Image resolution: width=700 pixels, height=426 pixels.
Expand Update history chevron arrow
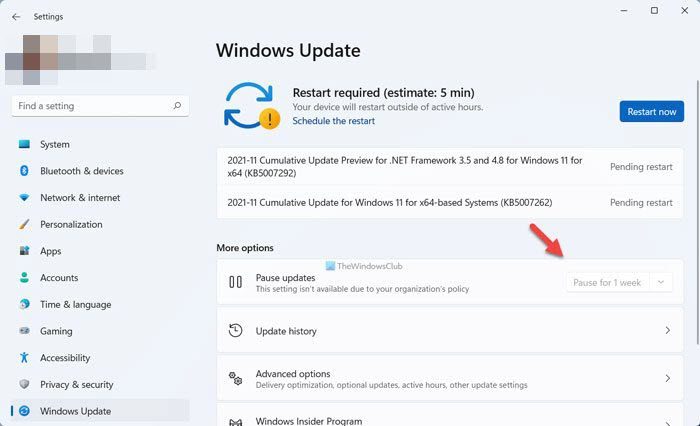point(667,330)
